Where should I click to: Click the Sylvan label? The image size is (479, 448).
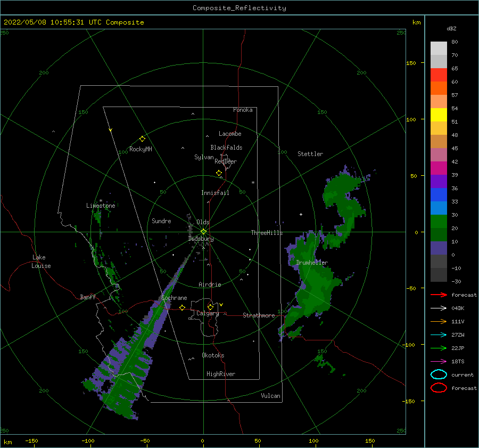204,157
